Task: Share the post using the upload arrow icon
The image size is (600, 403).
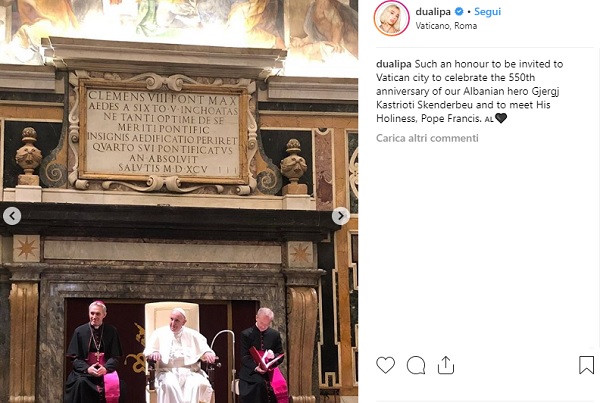Action: (446, 365)
